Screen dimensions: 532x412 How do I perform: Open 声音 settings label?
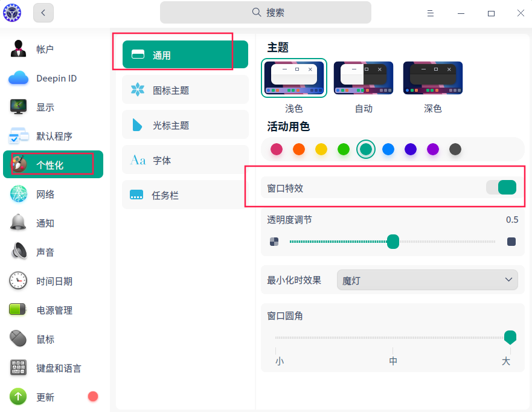(45, 252)
